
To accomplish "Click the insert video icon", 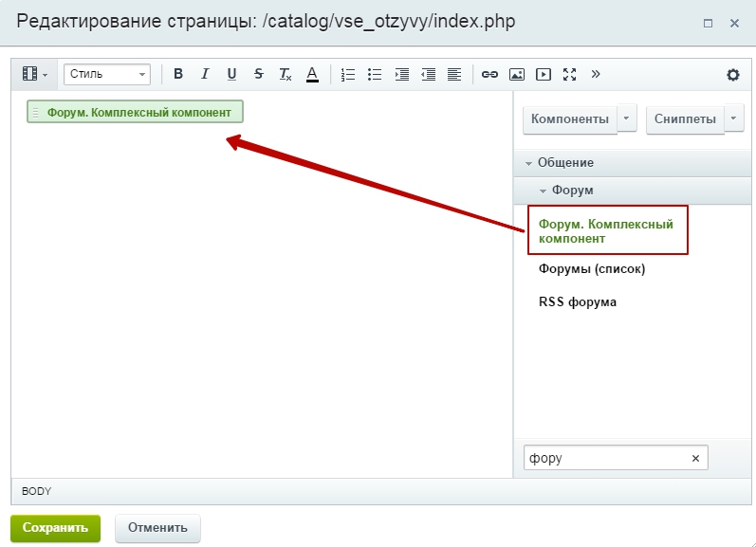I will coord(543,74).
